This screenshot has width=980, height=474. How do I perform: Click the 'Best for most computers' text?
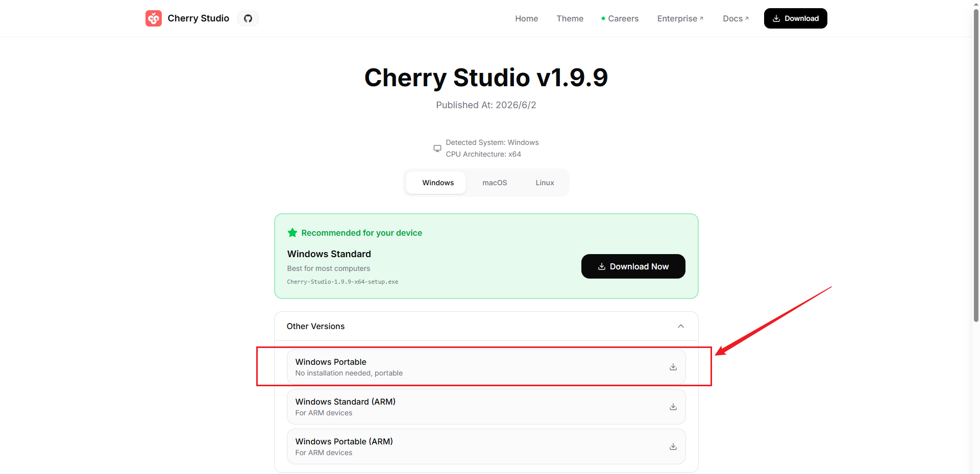pos(328,268)
